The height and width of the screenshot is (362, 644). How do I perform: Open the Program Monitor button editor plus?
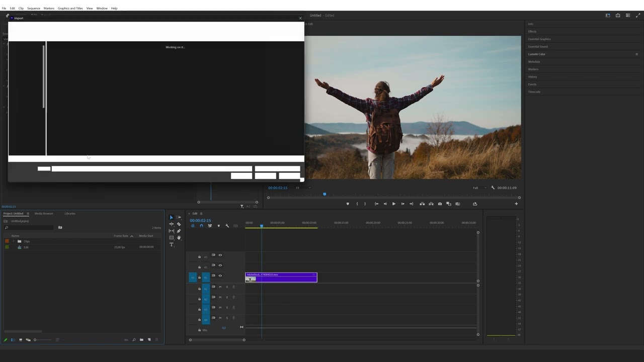[x=516, y=204]
